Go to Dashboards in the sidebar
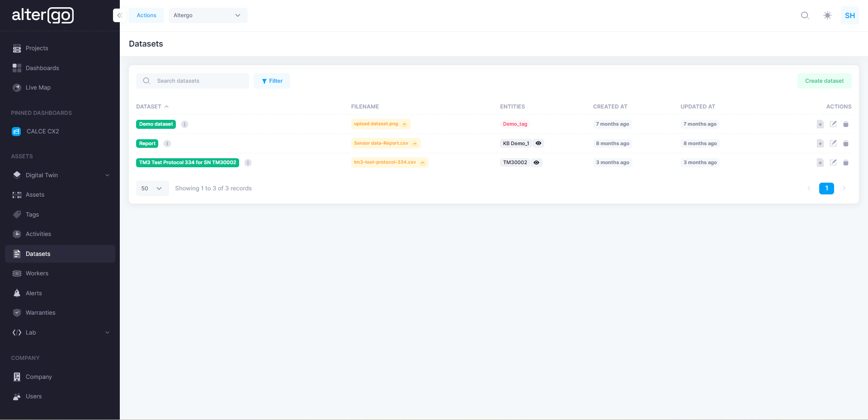Screen dimensions: 868x420 (x=42, y=68)
